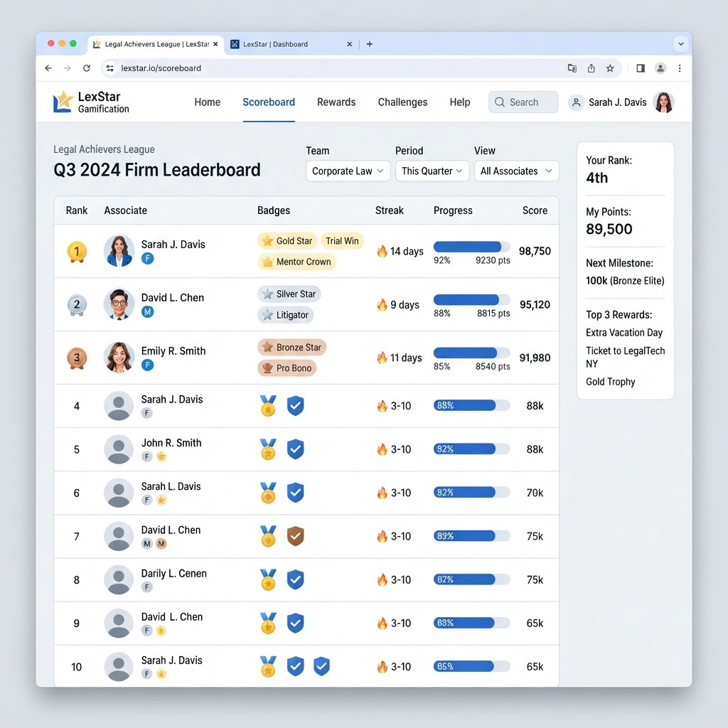728x728 pixels.
Task: Expand the This Quarter period dropdown
Action: point(432,171)
